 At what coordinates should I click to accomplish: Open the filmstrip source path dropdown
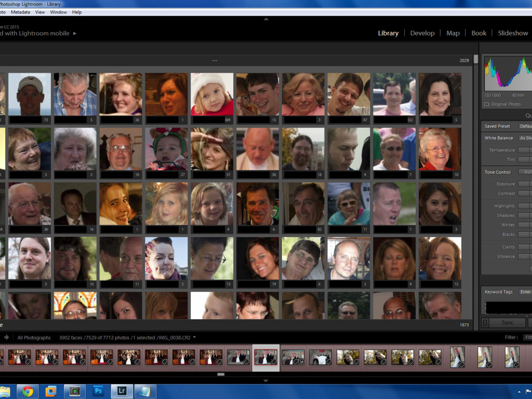(x=194, y=337)
